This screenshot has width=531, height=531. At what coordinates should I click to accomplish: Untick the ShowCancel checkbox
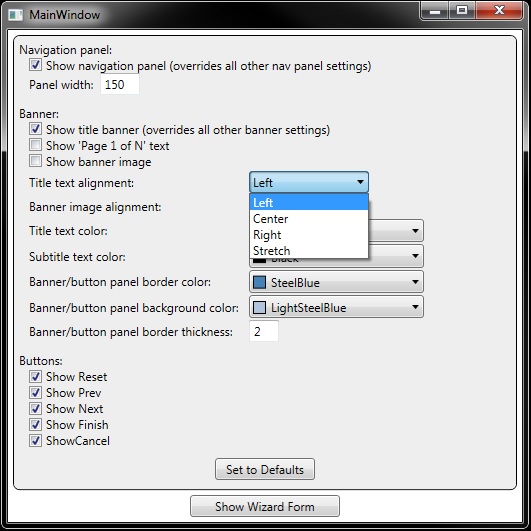pos(35,441)
